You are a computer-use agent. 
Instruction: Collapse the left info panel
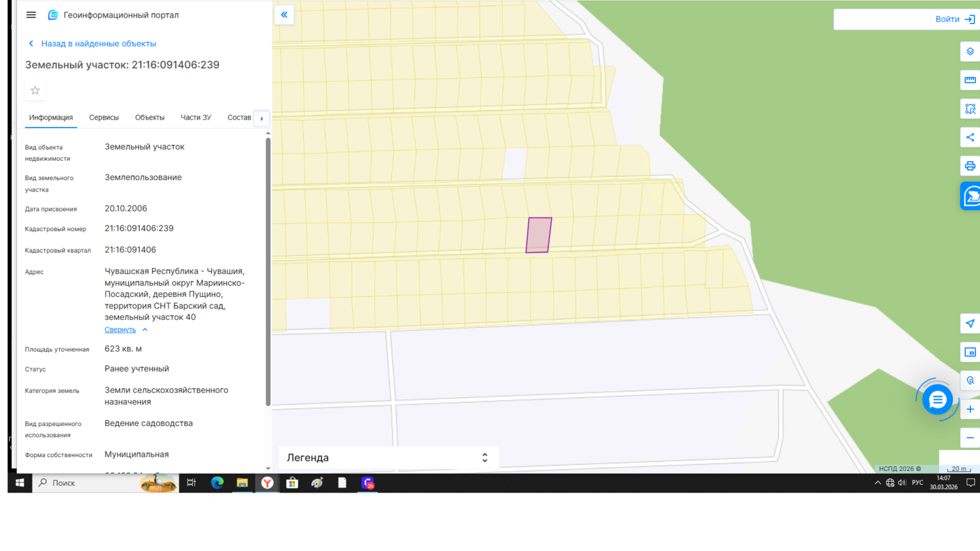pos(284,15)
